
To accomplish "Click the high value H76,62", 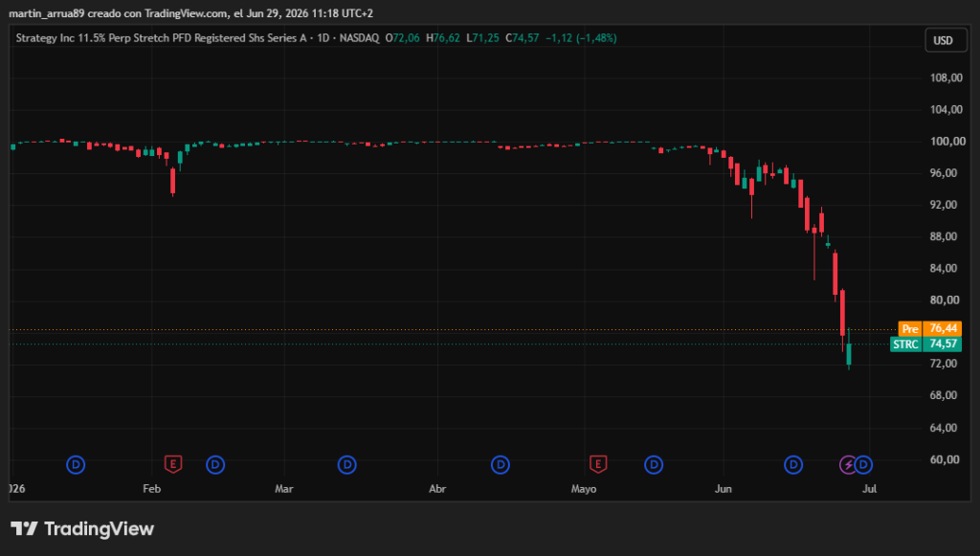I will click(442, 38).
